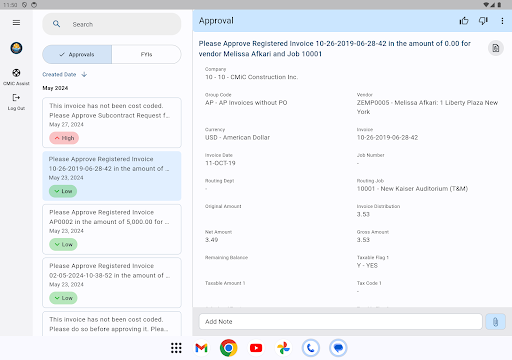Image resolution: width=512 pixels, height=360 pixels.
Task: Attach a file with paperclip button
Action: point(495,322)
